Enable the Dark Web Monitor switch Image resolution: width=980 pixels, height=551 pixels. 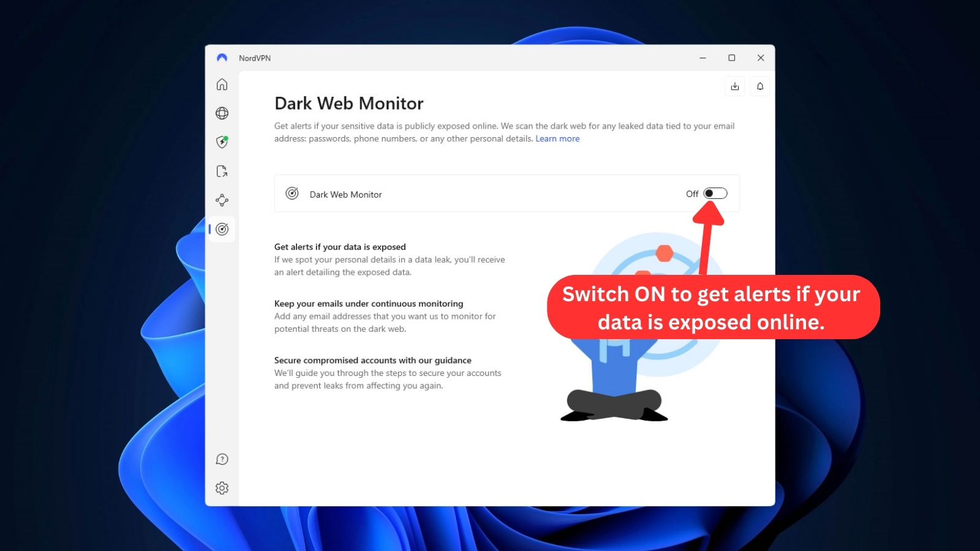pyautogui.click(x=715, y=193)
